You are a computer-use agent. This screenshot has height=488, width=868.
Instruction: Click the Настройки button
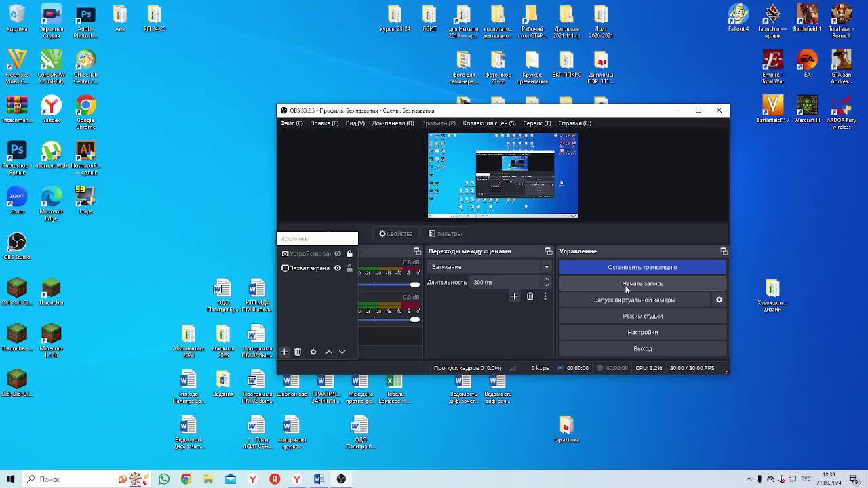[642, 332]
